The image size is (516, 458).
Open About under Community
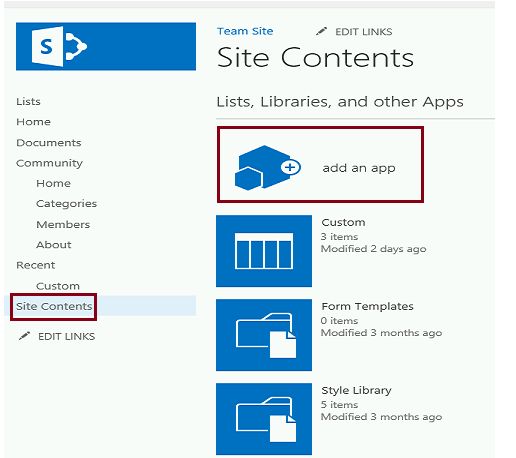[54, 245]
